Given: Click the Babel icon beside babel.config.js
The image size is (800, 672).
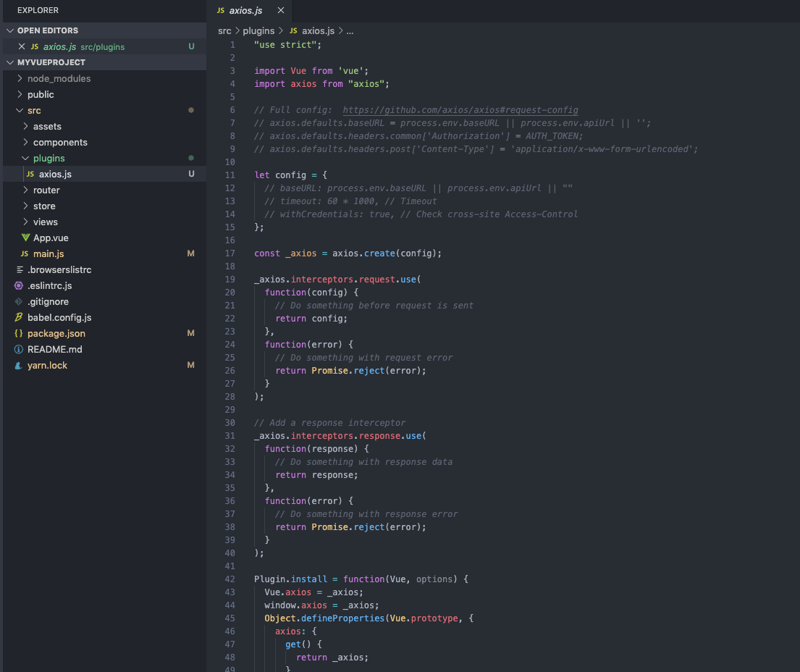Looking at the screenshot, I should pyautogui.click(x=19, y=317).
